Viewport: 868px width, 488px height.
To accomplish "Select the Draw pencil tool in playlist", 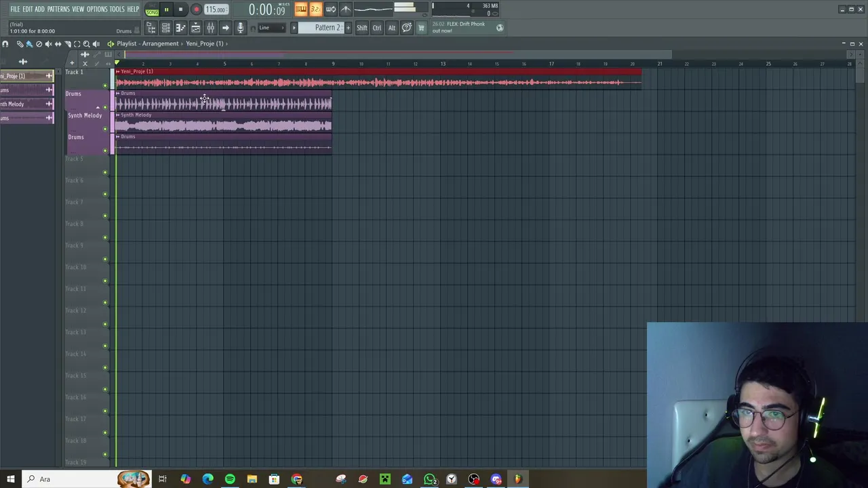I will pyautogui.click(x=20, y=43).
